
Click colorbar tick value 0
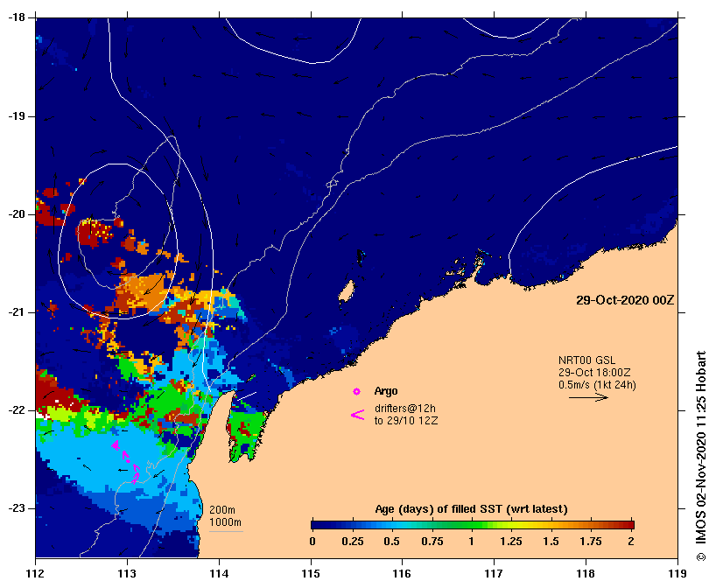click(x=312, y=542)
